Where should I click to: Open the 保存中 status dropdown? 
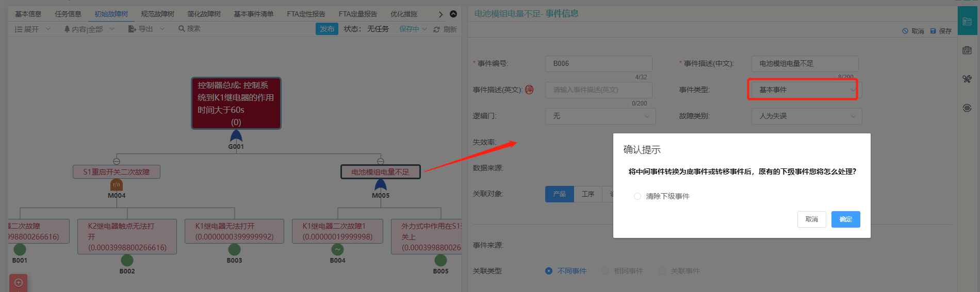click(x=413, y=29)
